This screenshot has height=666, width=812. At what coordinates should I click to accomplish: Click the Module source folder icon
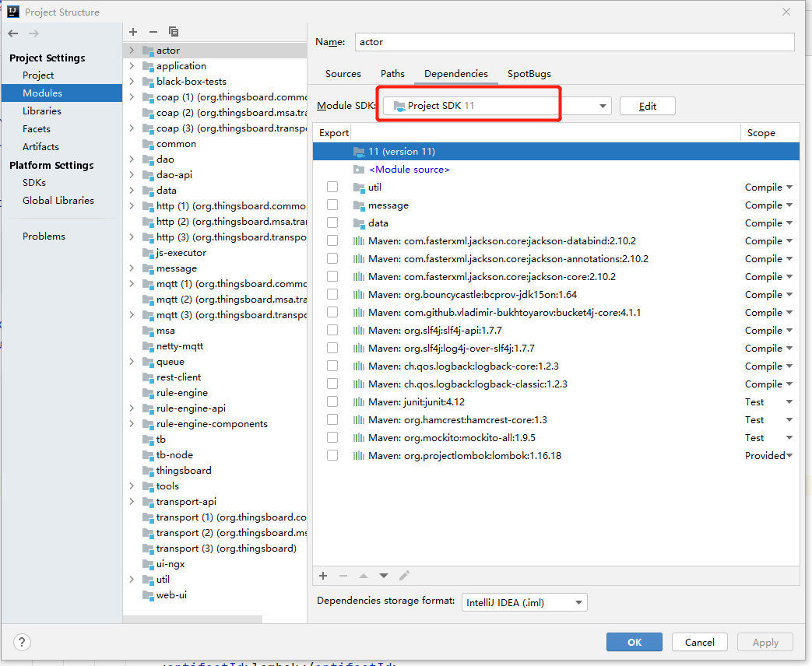coord(359,169)
